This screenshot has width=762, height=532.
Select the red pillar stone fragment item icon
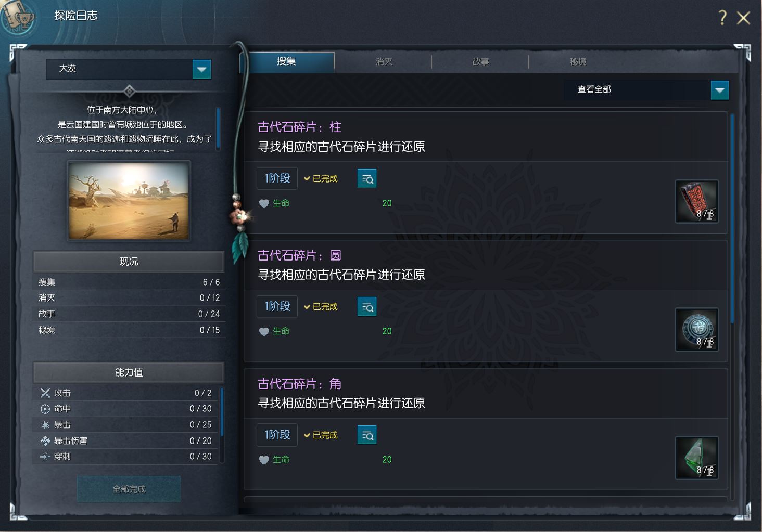[697, 201]
